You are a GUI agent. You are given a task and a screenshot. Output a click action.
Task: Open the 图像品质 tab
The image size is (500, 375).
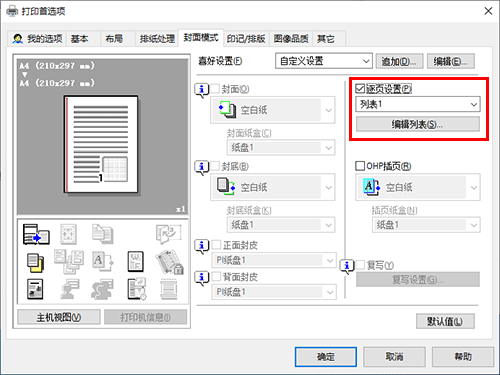coord(291,39)
